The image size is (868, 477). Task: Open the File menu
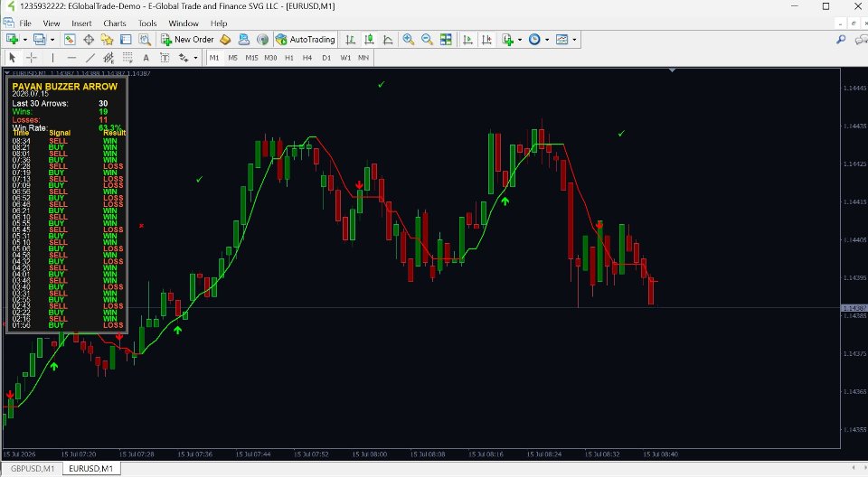point(25,23)
